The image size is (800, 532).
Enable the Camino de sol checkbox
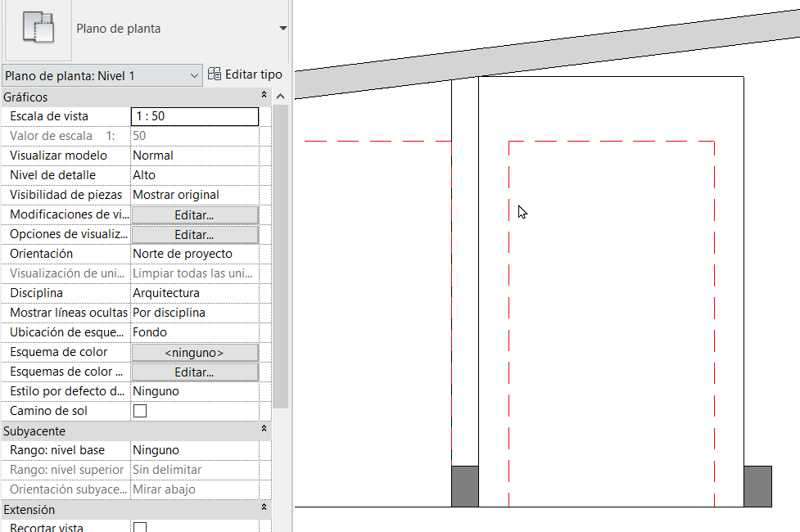pyautogui.click(x=140, y=411)
